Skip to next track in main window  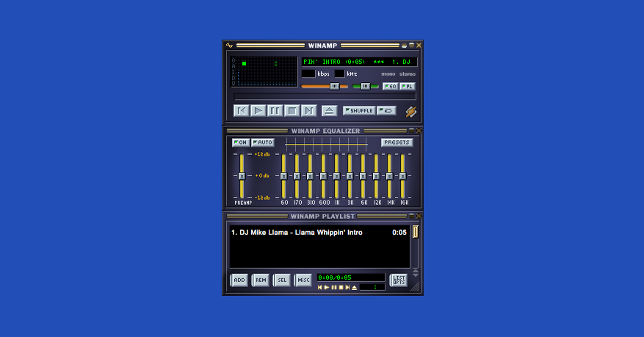(308, 111)
